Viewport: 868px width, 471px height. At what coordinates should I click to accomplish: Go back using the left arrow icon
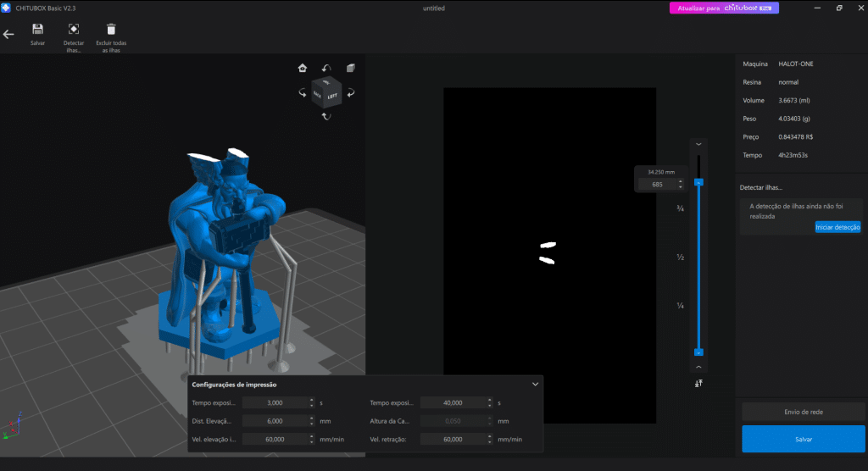tap(8, 35)
